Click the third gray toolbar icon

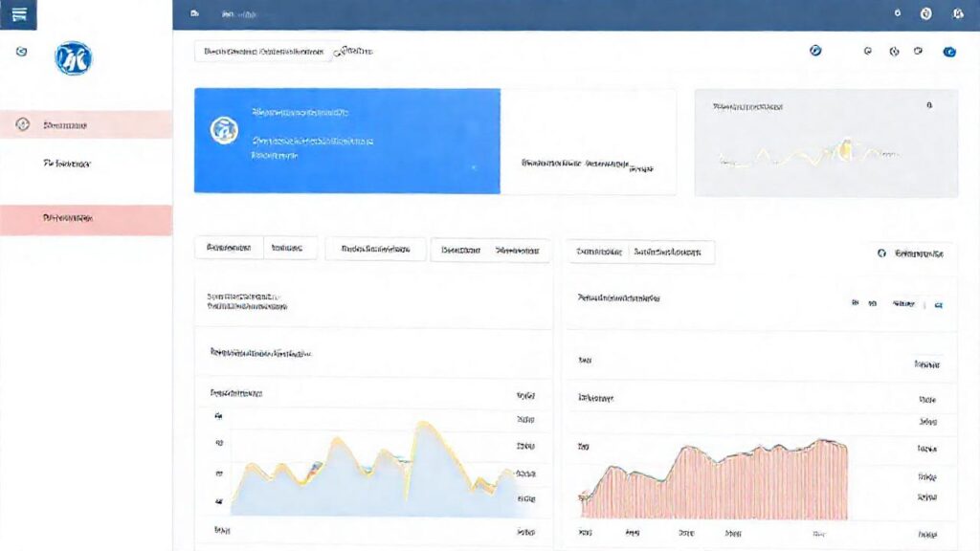[x=918, y=51]
